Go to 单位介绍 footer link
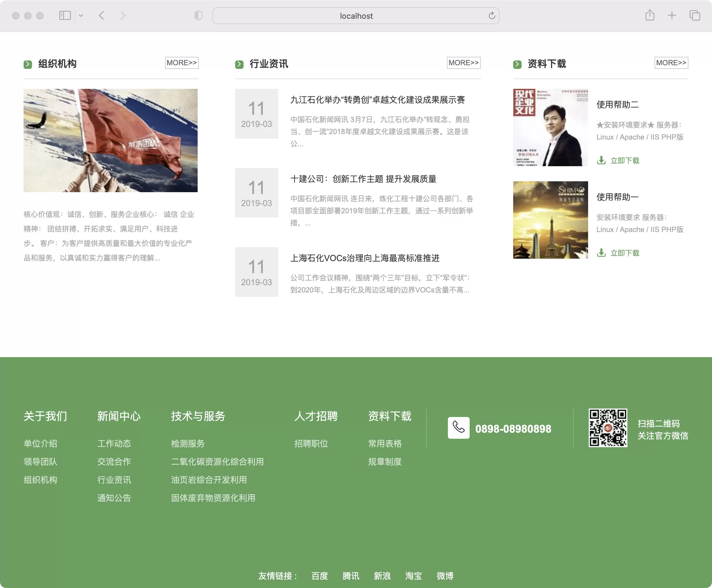 tap(40, 444)
